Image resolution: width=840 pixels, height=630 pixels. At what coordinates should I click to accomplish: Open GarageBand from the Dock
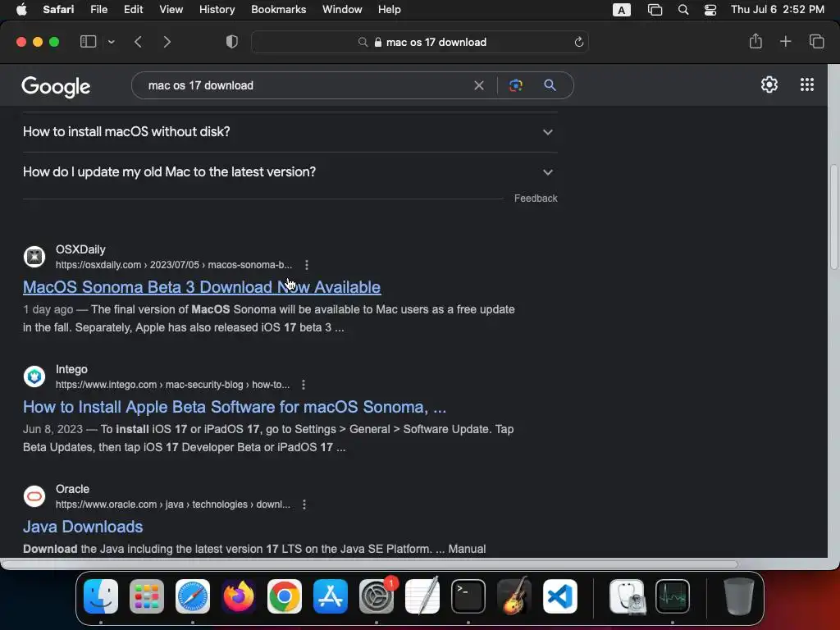pos(514,596)
